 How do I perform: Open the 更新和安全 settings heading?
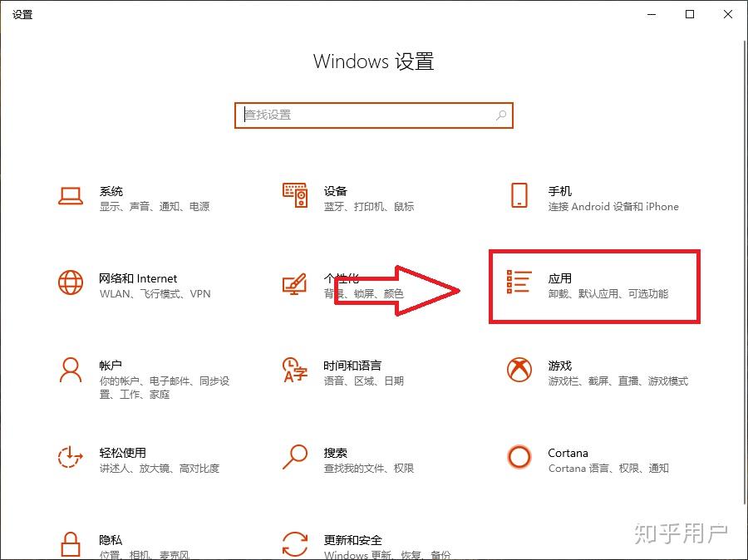[353, 540]
